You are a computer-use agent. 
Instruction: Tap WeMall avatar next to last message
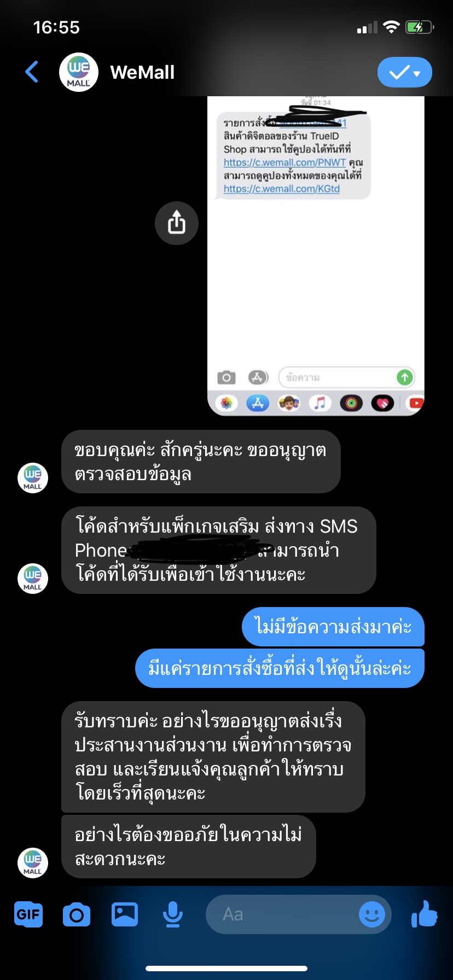33,863
